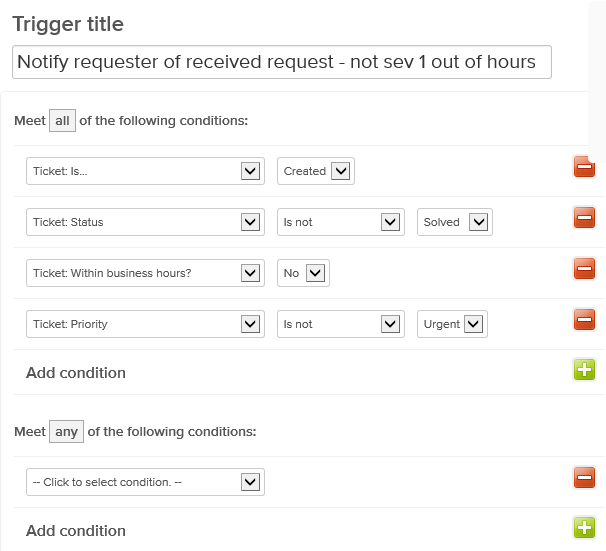Add a new 'any' condition with plus icon
The height and width of the screenshot is (551, 606).
click(x=584, y=528)
